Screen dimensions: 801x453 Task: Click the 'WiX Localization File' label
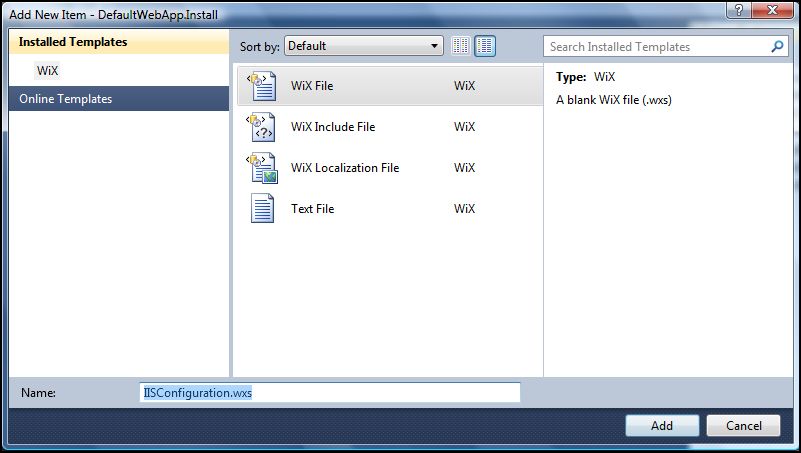click(x=345, y=168)
